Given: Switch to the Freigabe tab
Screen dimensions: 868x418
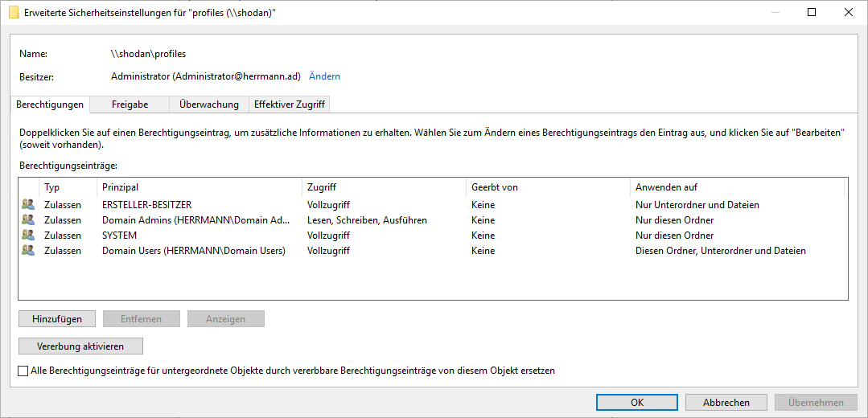Looking at the screenshot, I should tap(130, 104).
